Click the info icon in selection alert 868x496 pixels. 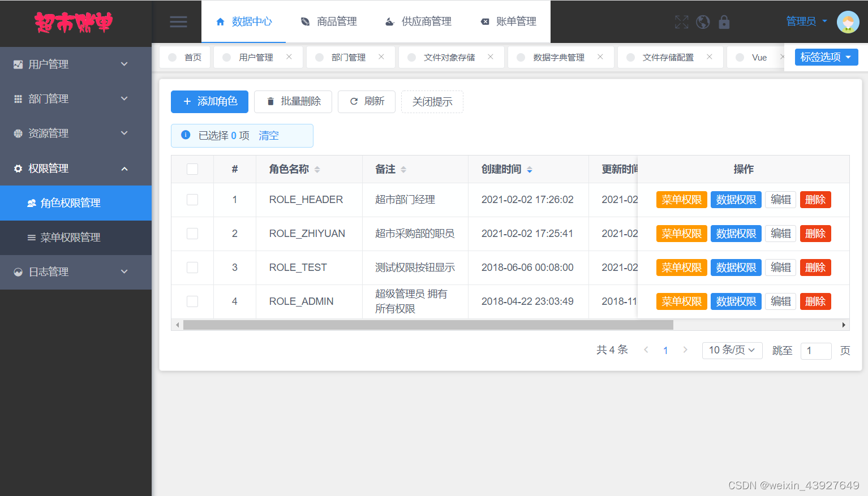186,135
